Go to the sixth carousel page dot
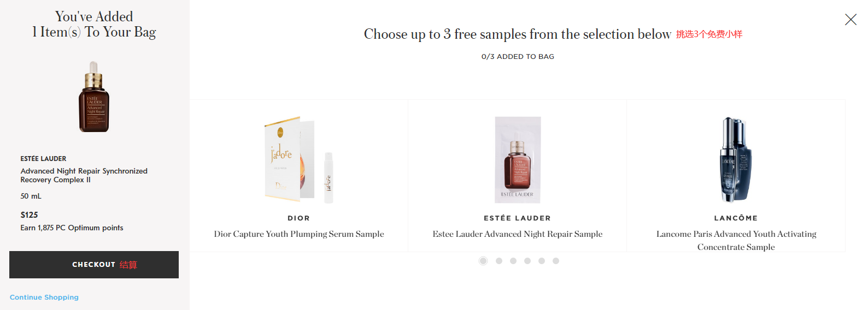The image size is (868, 310). click(x=556, y=261)
